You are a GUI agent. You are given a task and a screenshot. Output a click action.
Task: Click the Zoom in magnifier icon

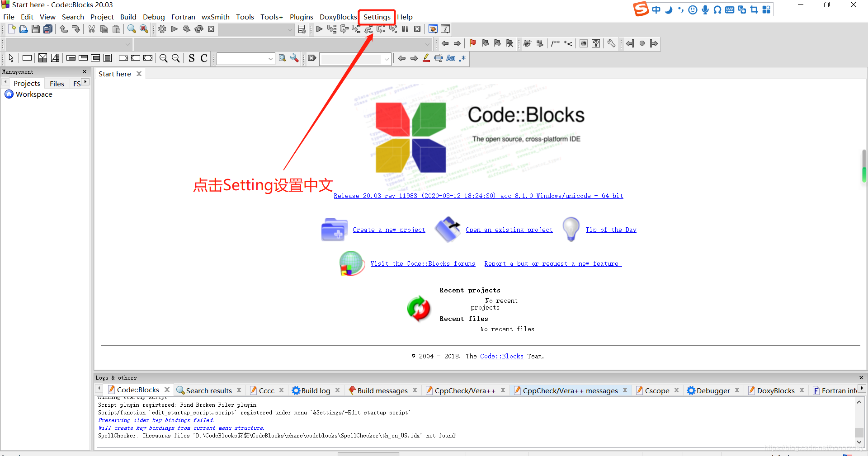tap(164, 58)
